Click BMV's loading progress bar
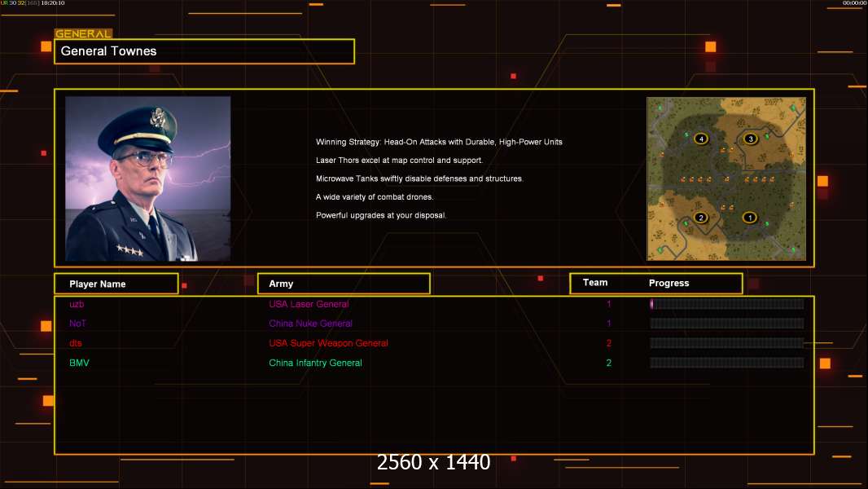Screen dimensions: 868x489 (x=727, y=363)
